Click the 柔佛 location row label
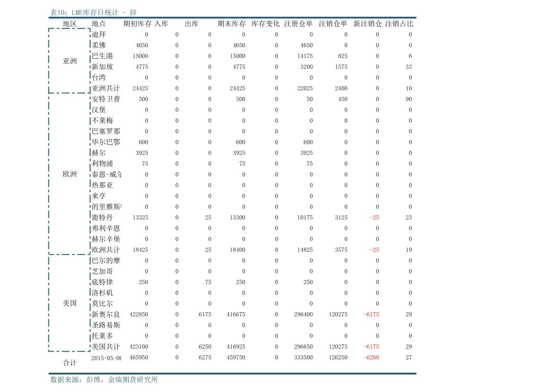534x392 pixels. pos(99,45)
